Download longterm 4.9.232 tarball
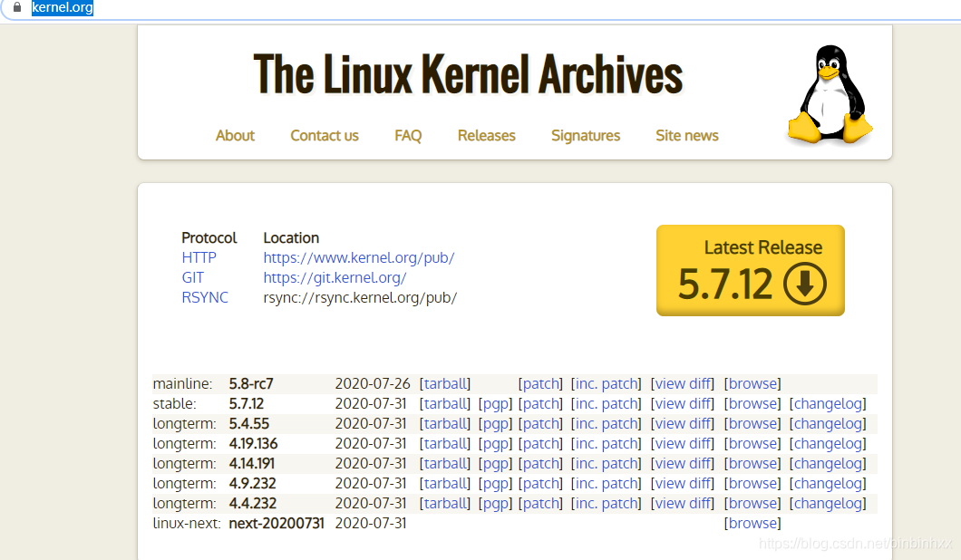This screenshot has height=560, width=961. pyautogui.click(x=445, y=483)
